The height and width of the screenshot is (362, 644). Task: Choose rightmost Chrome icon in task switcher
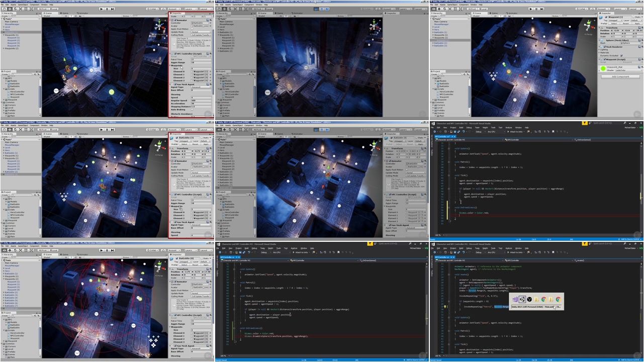point(558,299)
